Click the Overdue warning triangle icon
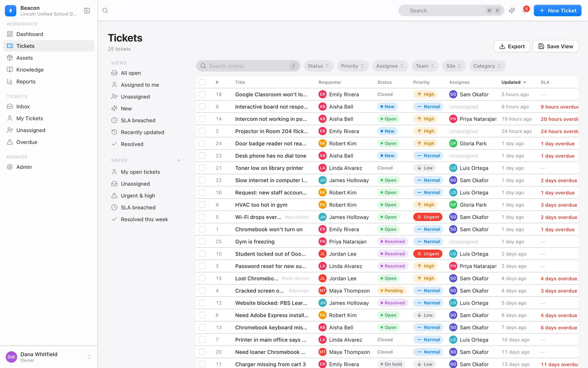The height and width of the screenshot is (368, 588). [x=10, y=142]
